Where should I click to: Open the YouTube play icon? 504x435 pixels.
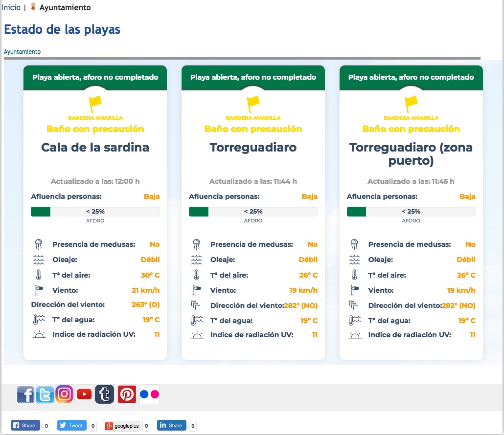click(x=84, y=394)
